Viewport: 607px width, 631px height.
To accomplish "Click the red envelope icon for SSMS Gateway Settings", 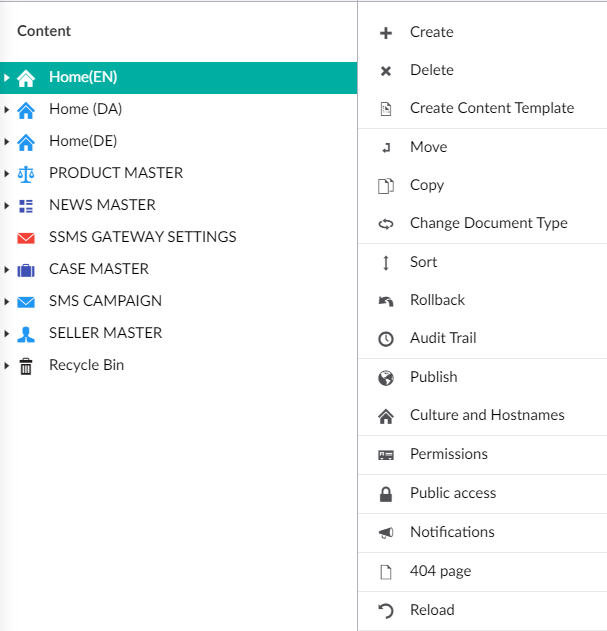I will 26,238.
